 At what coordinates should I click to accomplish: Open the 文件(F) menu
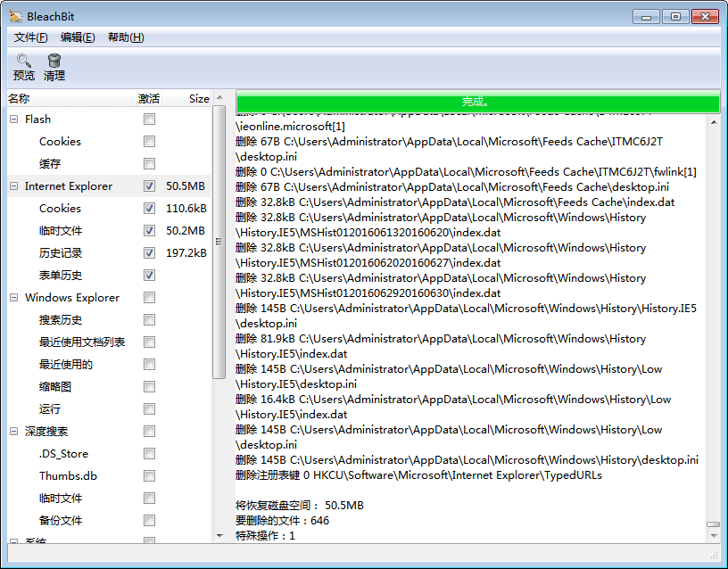pyautogui.click(x=30, y=37)
